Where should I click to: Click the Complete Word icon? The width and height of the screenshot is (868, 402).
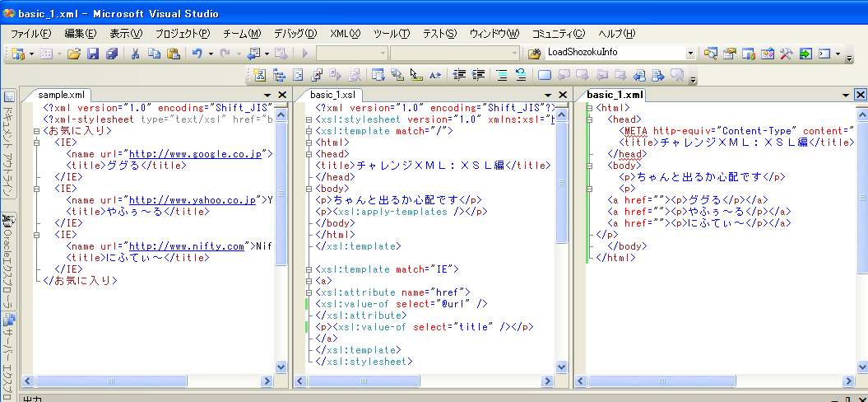click(435, 75)
